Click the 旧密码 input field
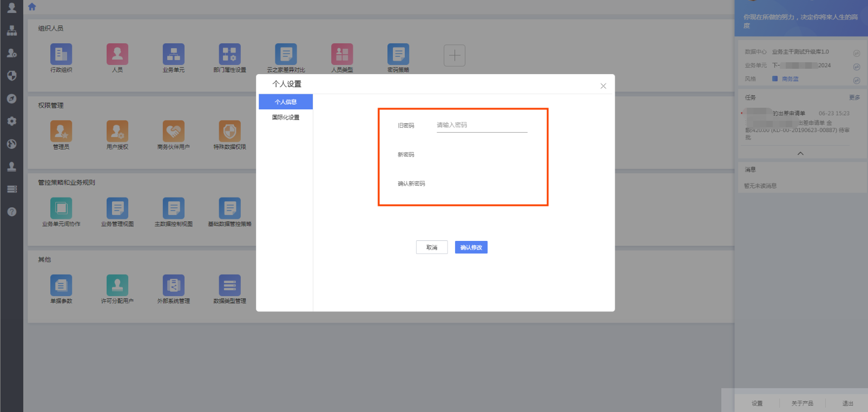The width and height of the screenshot is (868, 412). coord(482,125)
